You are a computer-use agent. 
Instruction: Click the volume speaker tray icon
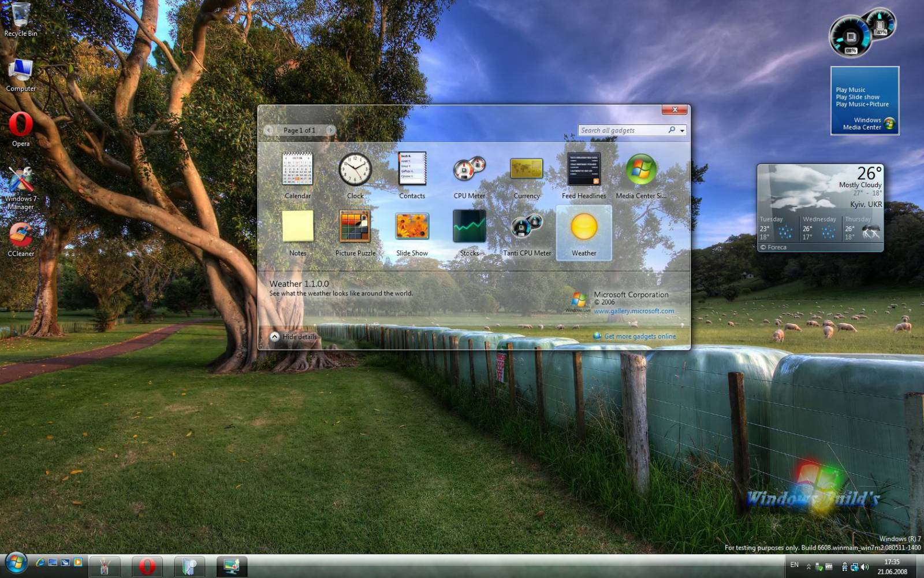pos(865,567)
